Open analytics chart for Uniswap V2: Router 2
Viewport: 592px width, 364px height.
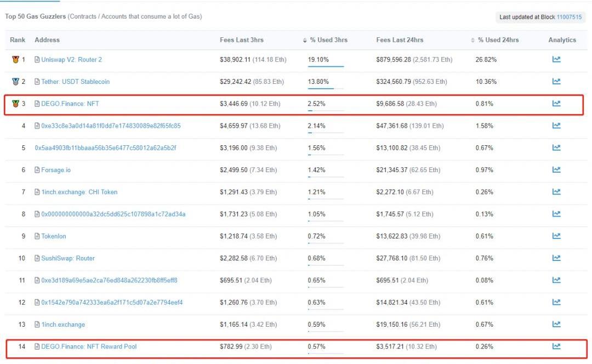pyautogui.click(x=556, y=59)
